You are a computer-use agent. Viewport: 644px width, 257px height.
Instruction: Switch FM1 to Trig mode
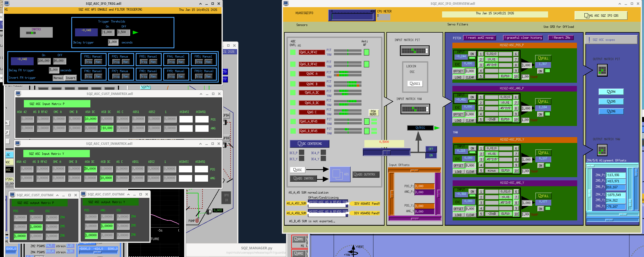click(x=89, y=62)
